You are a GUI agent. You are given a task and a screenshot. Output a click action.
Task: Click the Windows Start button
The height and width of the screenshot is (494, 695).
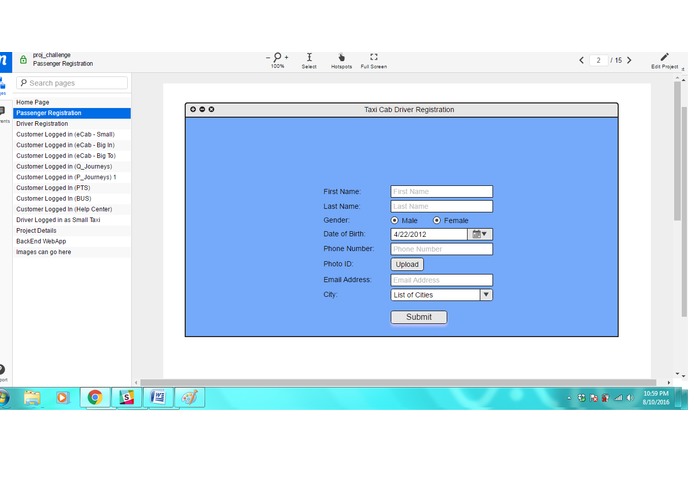(4, 398)
